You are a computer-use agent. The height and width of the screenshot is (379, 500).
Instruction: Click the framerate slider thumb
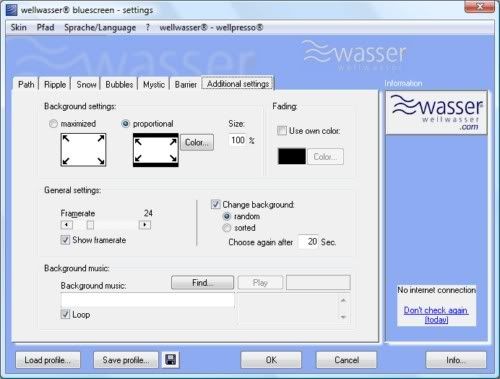click(x=90, y=225)
